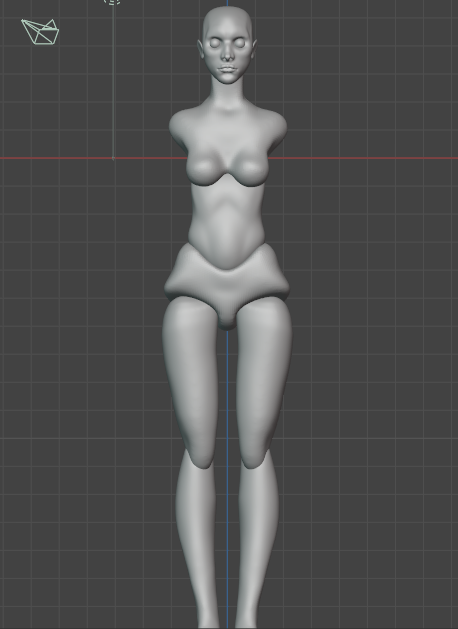The height and width of the screenshot is (629, 458).
Task: Select the doll's pelvis hip piece
Action: [x=227, y=286]
